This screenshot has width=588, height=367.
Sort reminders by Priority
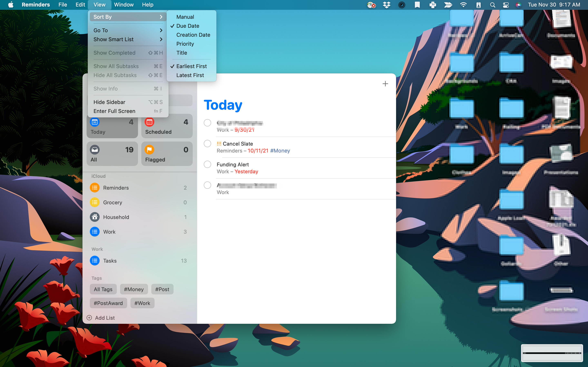pos(185,44)
